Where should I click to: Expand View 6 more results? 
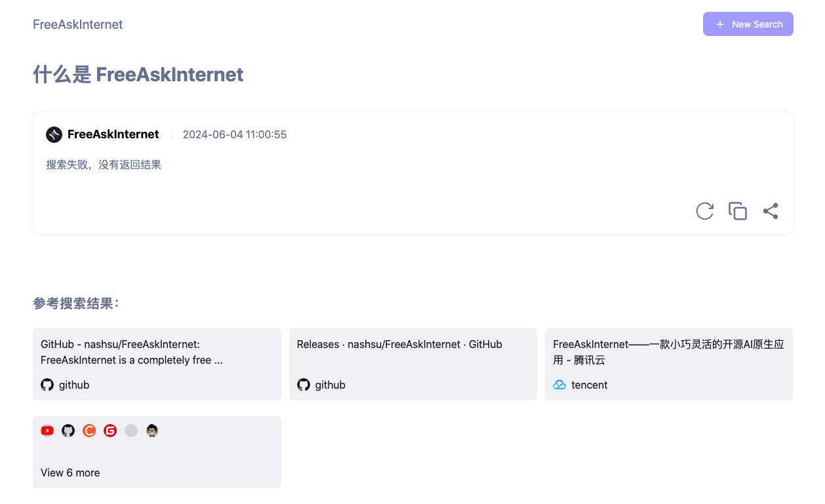click(157, 452)
